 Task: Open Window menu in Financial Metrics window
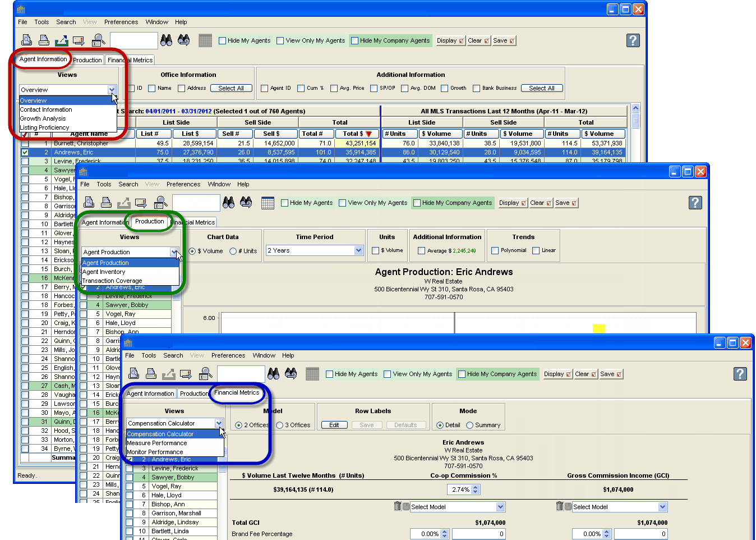point(264,355)
